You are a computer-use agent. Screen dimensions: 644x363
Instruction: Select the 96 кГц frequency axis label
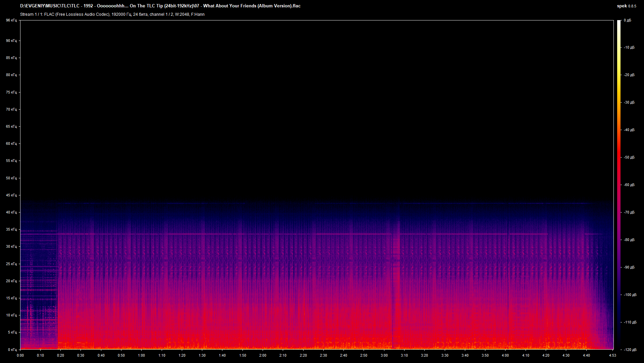click(12, 20)
